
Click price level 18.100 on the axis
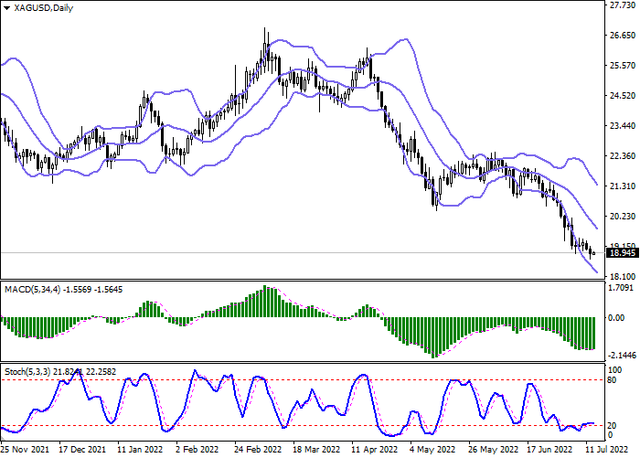click(x=622, y=277)
